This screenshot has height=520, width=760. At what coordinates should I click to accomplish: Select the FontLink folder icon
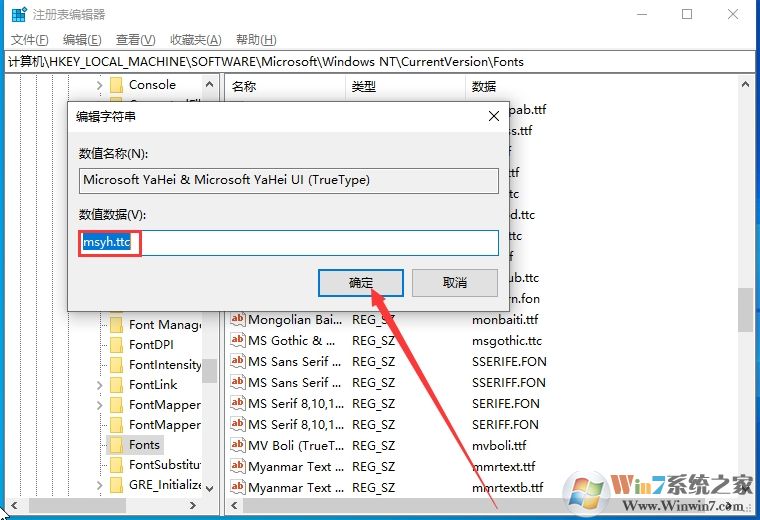[116, 385]
